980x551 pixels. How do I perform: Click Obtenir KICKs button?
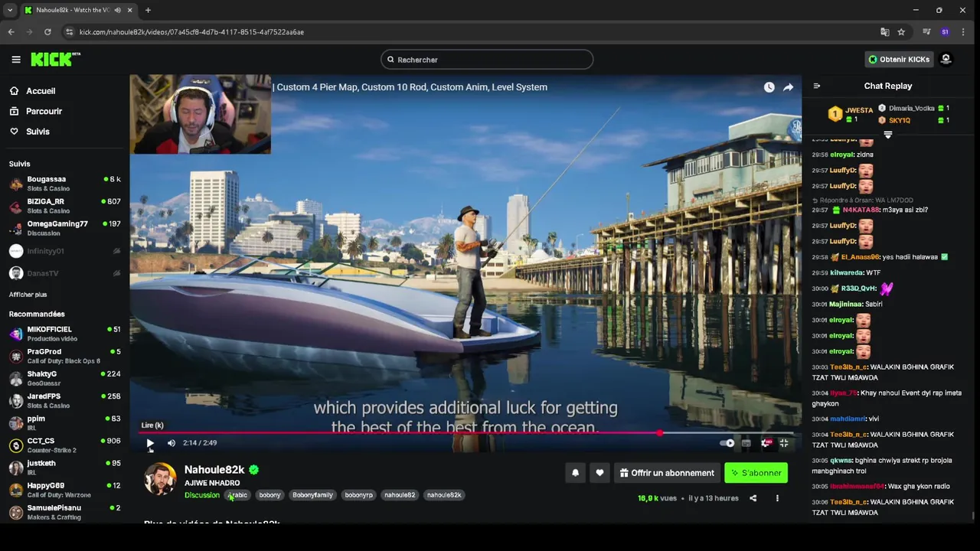point(898,60)
